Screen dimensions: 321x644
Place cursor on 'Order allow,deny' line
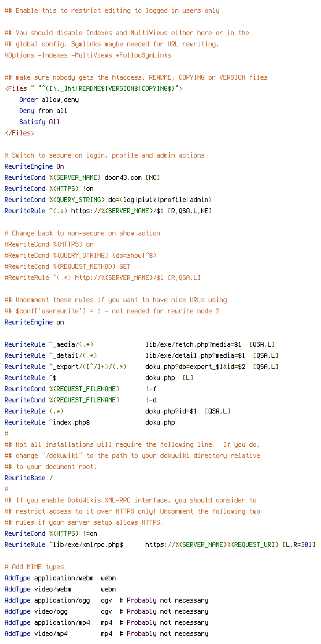[49, 100]
